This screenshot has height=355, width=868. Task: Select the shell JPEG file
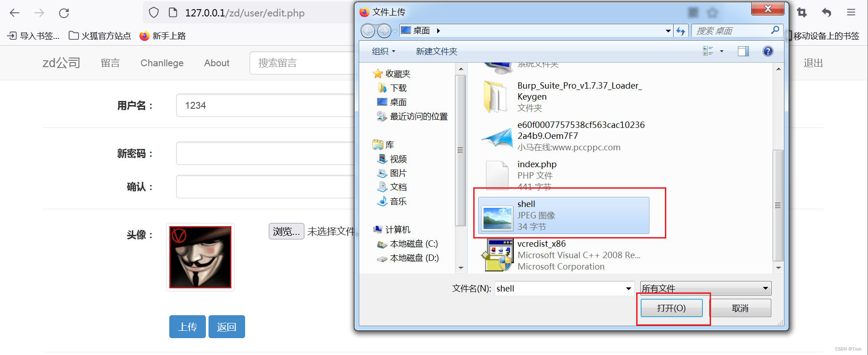(x=564, y=215)
